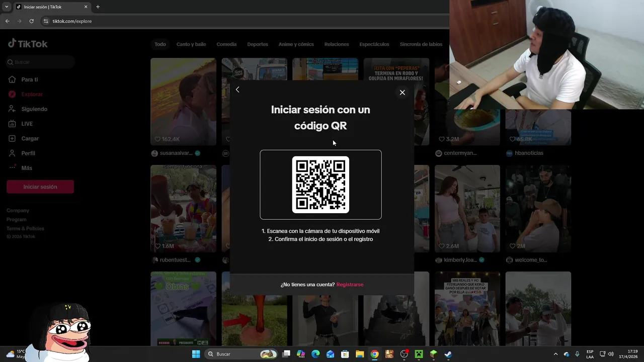Open Siguiendo in the sidebar
The image size is (644, 362).
point(34,109)
